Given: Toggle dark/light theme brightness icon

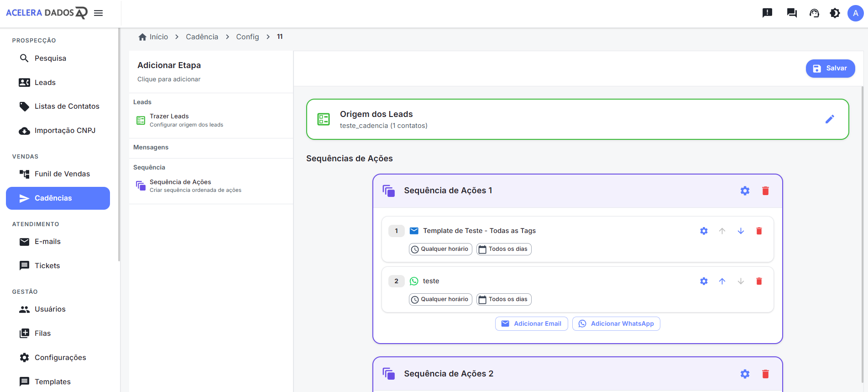Looking at the screenshot, I should (835, 13).
